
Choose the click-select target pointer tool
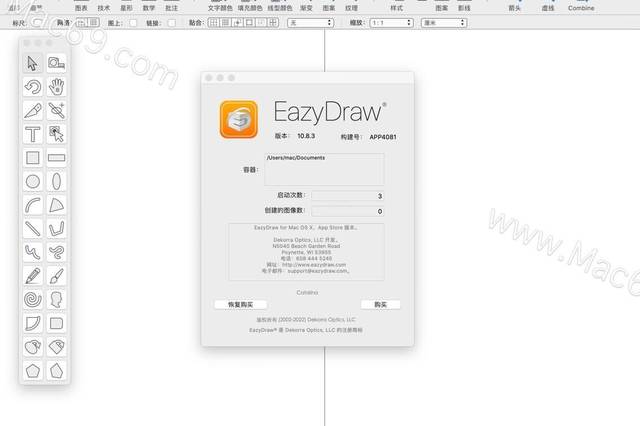pos(56,134)
